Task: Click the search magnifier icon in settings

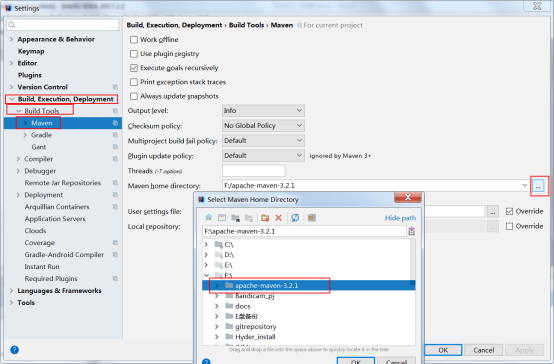Action: tap(12, 25)
